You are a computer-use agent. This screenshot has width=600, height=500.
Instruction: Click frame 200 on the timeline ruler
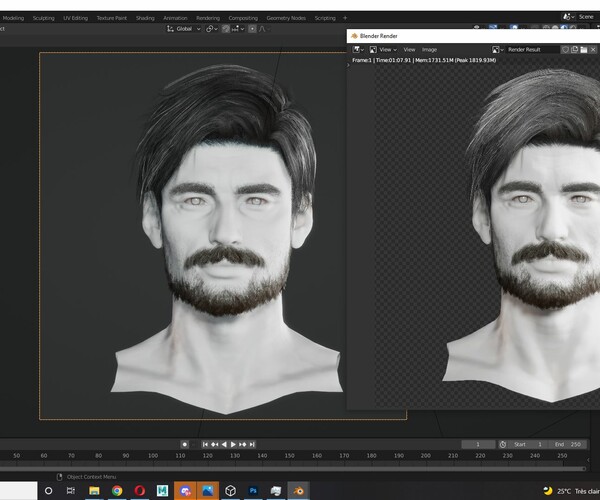tap(426, 456)
